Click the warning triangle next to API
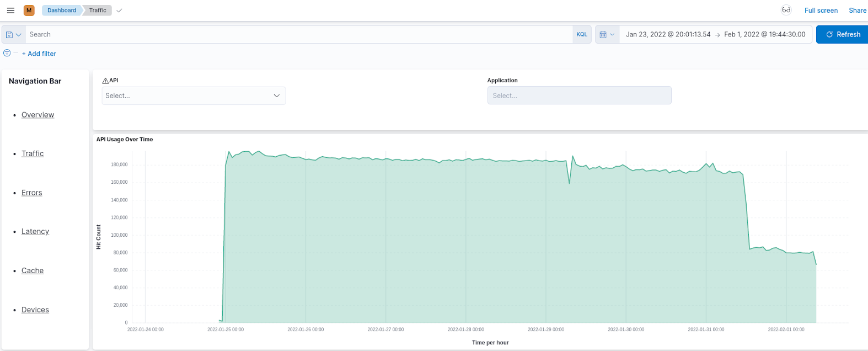The width and height of the screenshot is (868, 351). 105,81
